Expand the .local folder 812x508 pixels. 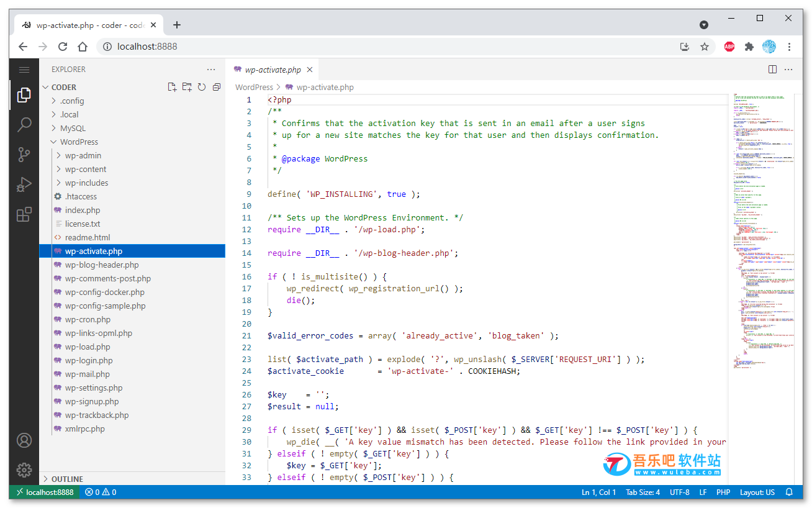pyautogui.click(x=132, y=114)
